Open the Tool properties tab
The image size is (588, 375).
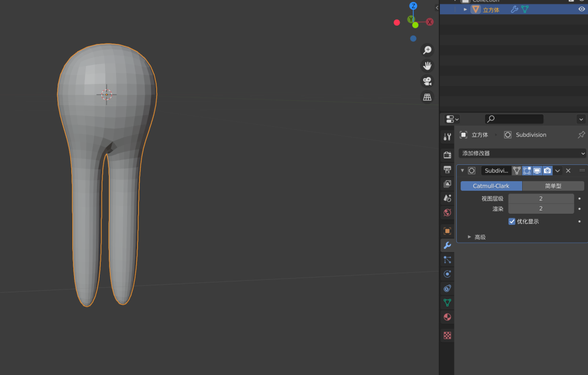tap(447, 137)
